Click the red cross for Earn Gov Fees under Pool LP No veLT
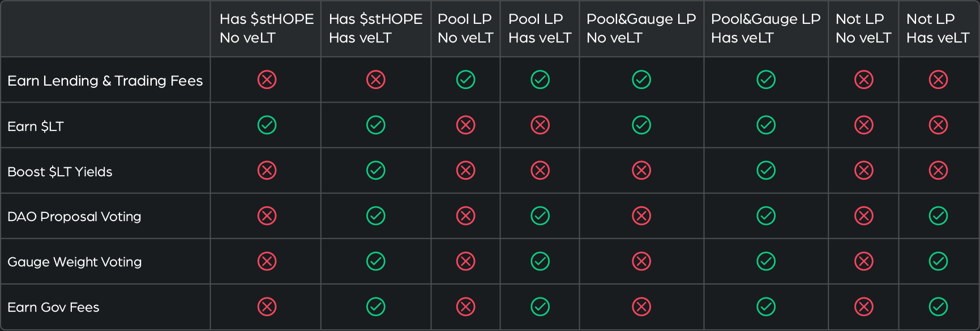Viewport: 980px width, 331px height. (x=466, y=307)
